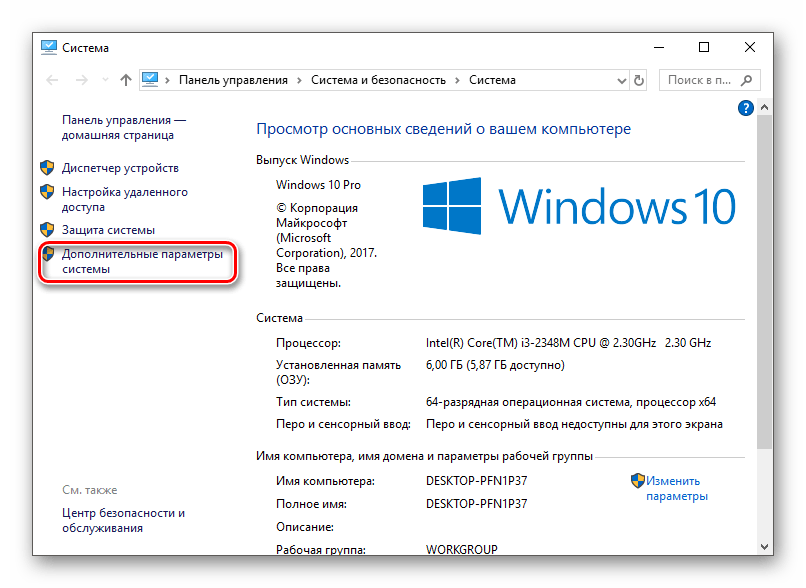This screenshot has width=806, height=588.
Task: Open address bar history dropdown
Action: pos(621,81)
